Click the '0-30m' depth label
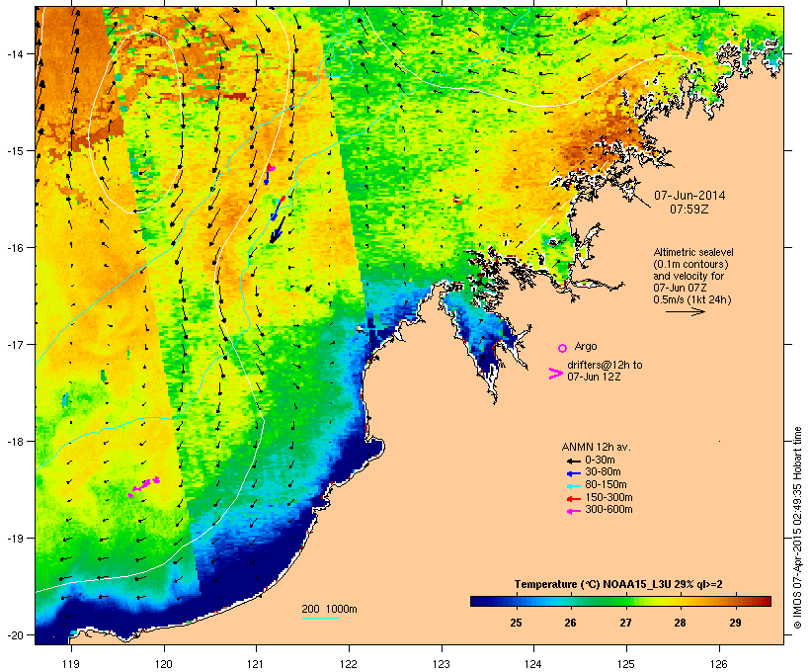The image size is (810, 672). point(600,461)
